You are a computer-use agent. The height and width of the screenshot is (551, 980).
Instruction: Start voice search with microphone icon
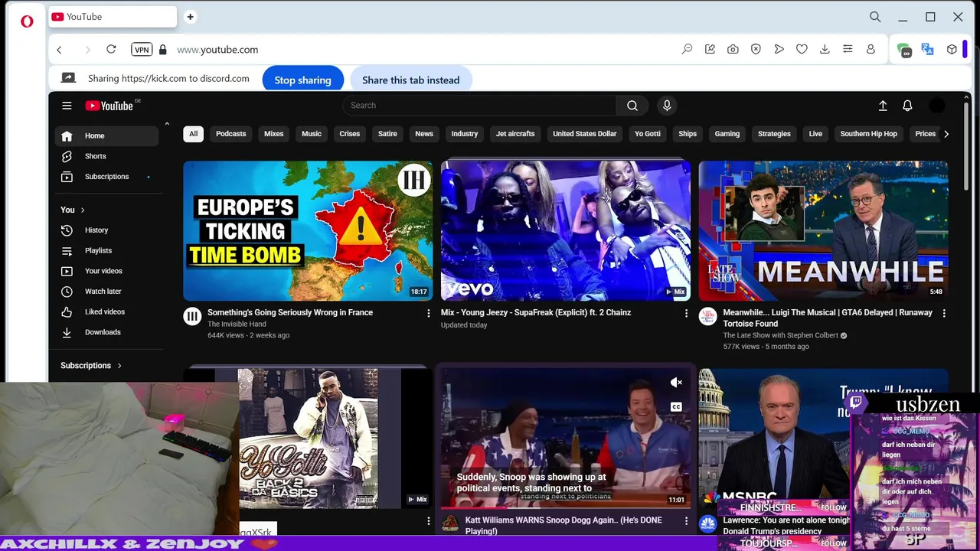pos(667,106)
